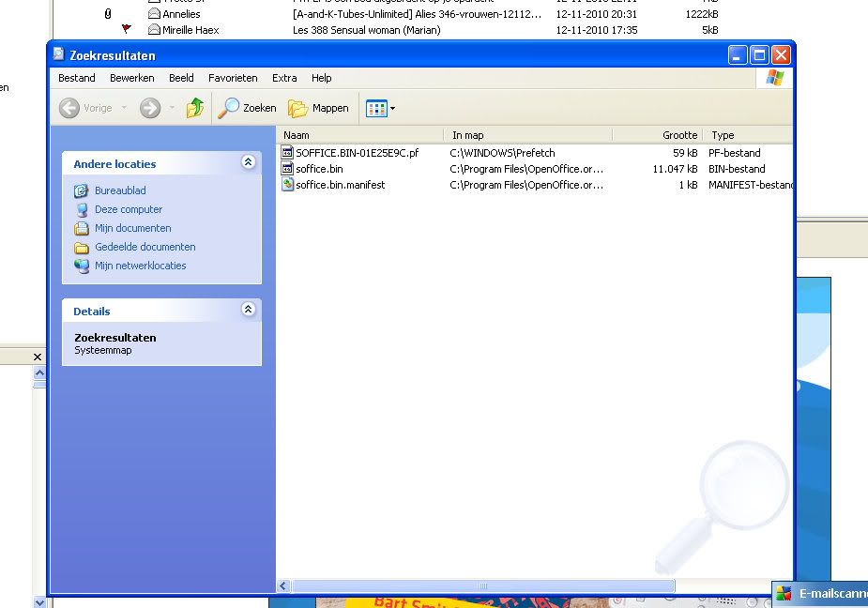Go back with the Vorige button
This screenshot has height=608, width=868.
pos(85,108)
